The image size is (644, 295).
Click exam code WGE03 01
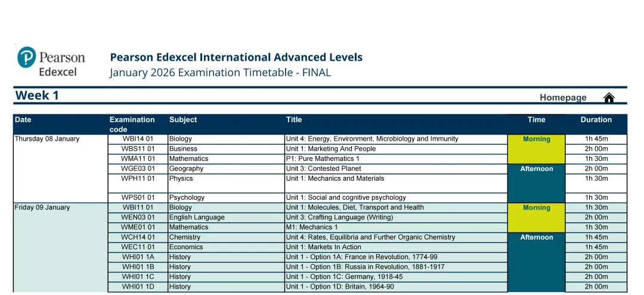coord(138,169)
